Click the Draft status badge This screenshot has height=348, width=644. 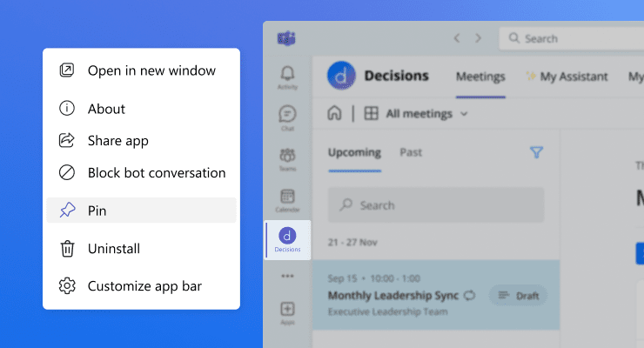point(519,296)
